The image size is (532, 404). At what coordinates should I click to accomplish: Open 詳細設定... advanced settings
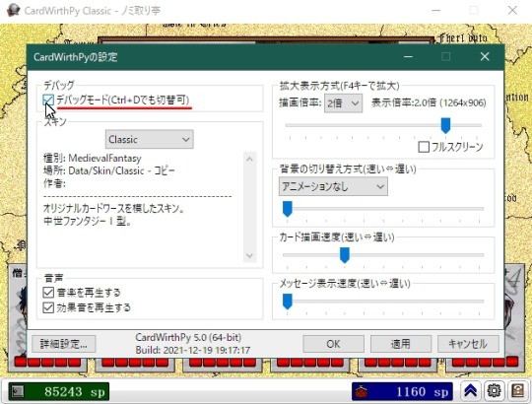[64, 344]
